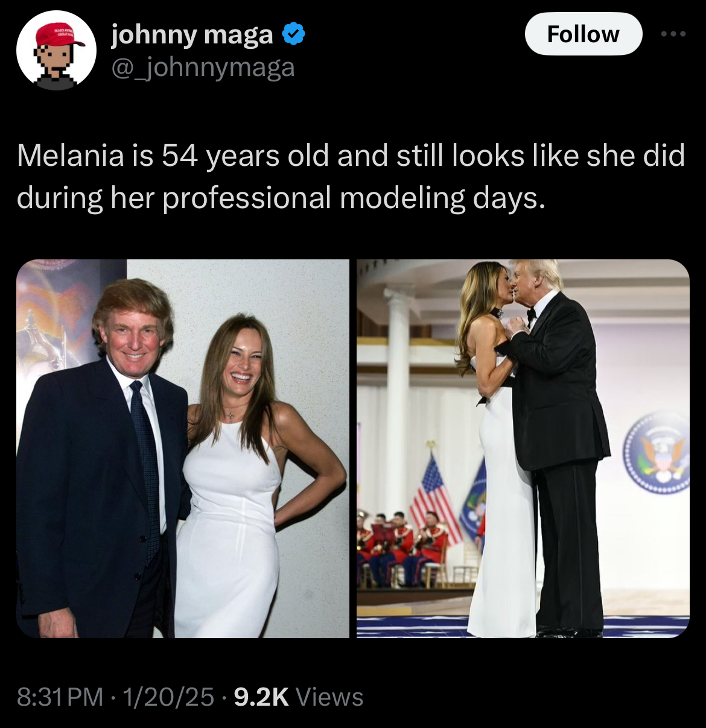This screenshot has height=728, width=706.
Task: Select the tweet text about Melania
Action: click(x=351, y=176)
